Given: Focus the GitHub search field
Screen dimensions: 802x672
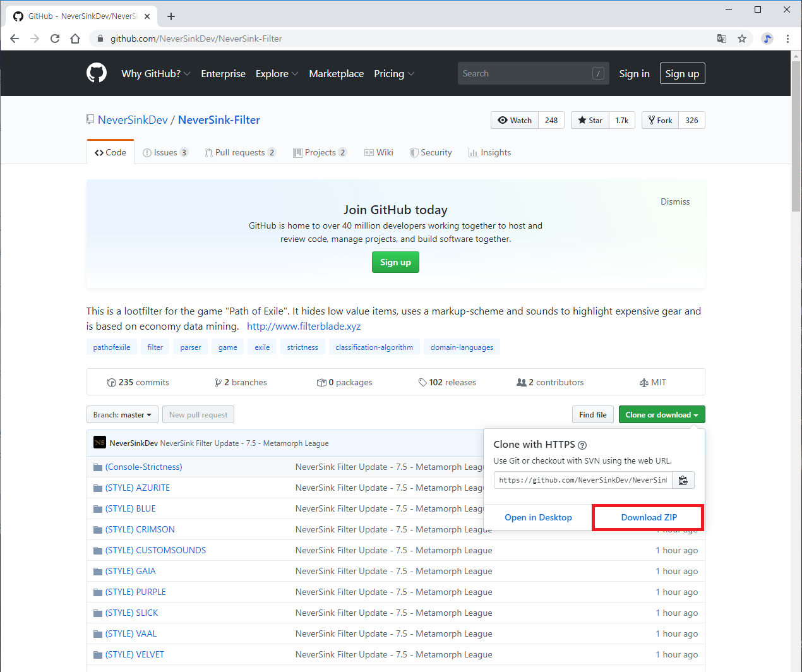Looking at the screenshot, I should pyautogui.click(x=534, y=73).
